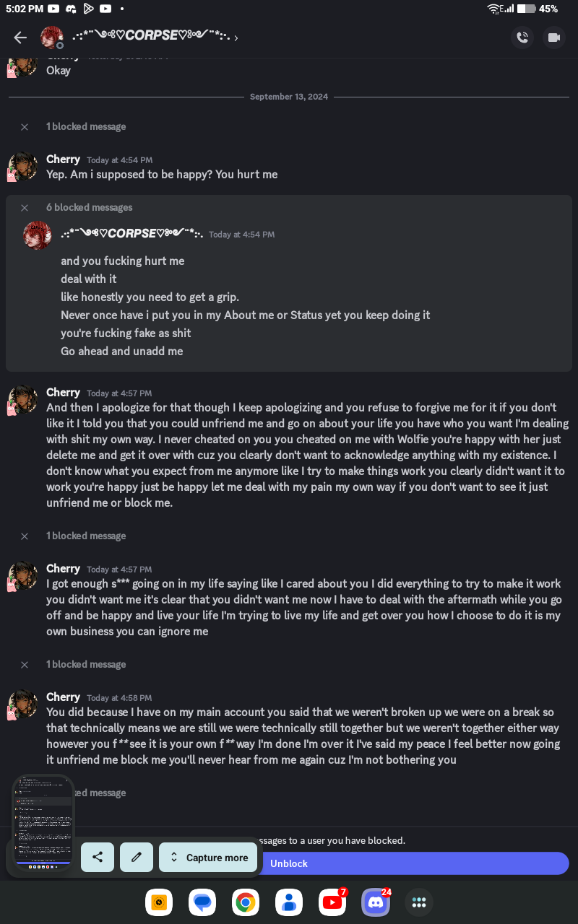The height and width of the screenshot is (924, 578).
Task: Start a video call
Action: click(554, 38)
